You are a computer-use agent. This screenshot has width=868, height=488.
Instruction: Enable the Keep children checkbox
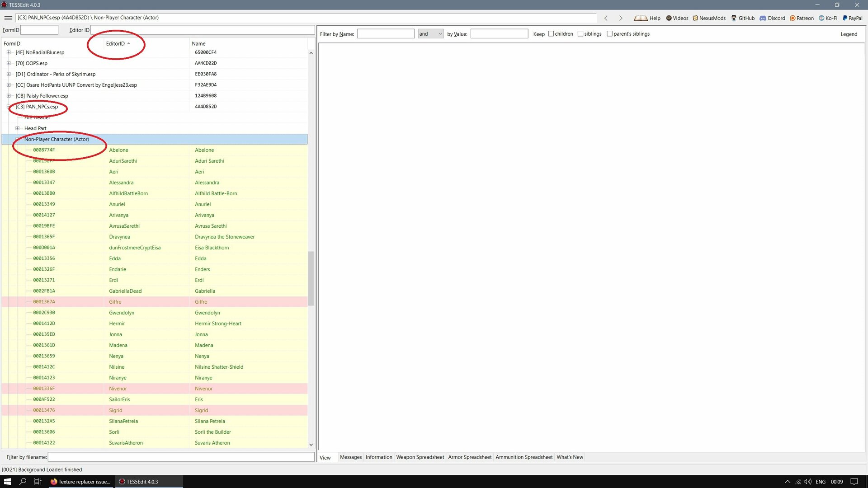click(x=551, y=33)
